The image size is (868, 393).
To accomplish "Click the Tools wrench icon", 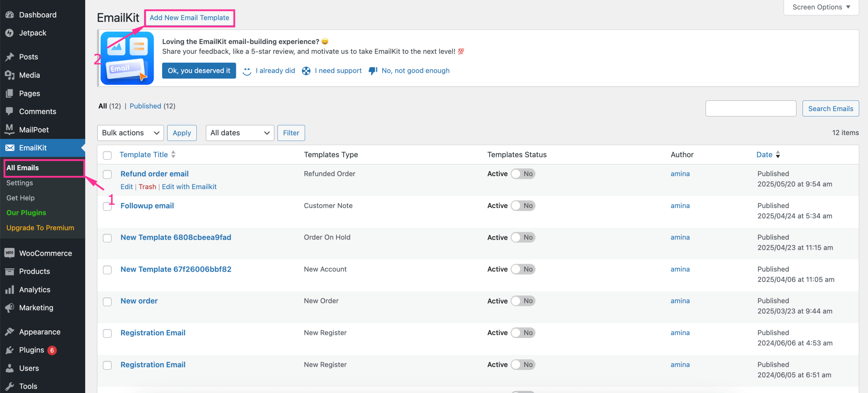I will (9, 386).
